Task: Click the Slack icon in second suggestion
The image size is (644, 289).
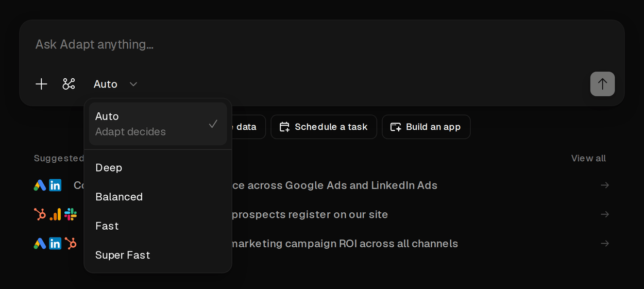Action: [71, 214]
